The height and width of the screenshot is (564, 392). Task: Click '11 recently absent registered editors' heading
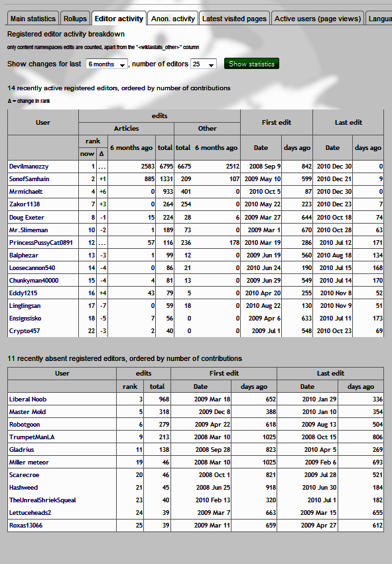point(125,358)
